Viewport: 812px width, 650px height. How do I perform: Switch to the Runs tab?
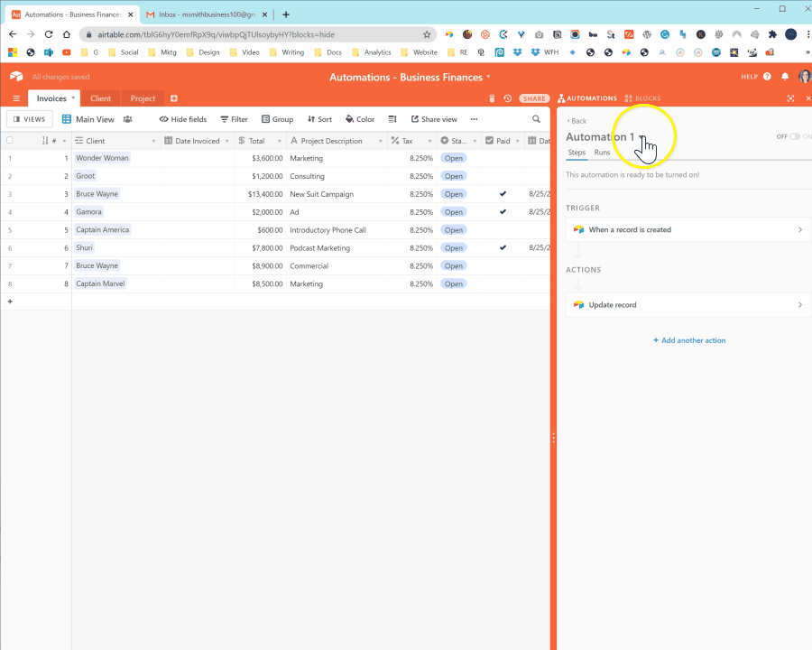tap(602, 153)
